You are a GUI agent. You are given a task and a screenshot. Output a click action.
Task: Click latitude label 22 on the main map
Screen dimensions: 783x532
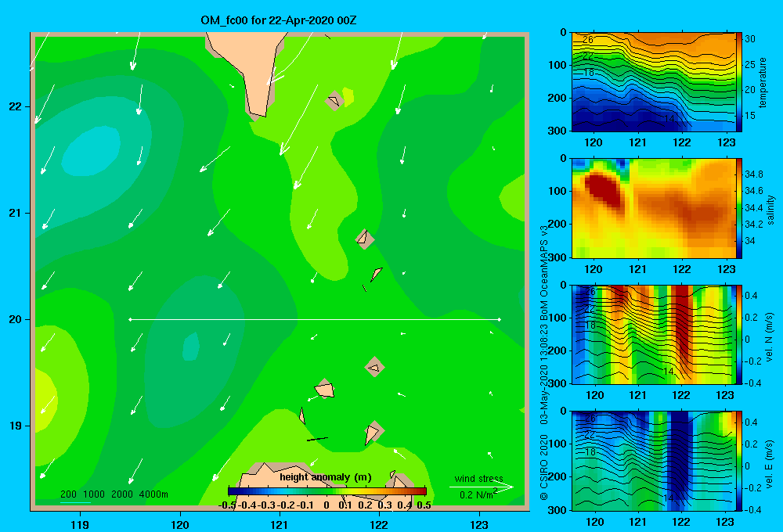(x=15, y=107)
